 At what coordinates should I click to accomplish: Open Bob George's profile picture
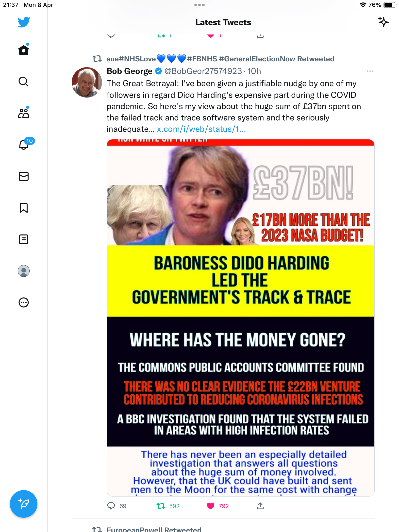coord(87,82)
